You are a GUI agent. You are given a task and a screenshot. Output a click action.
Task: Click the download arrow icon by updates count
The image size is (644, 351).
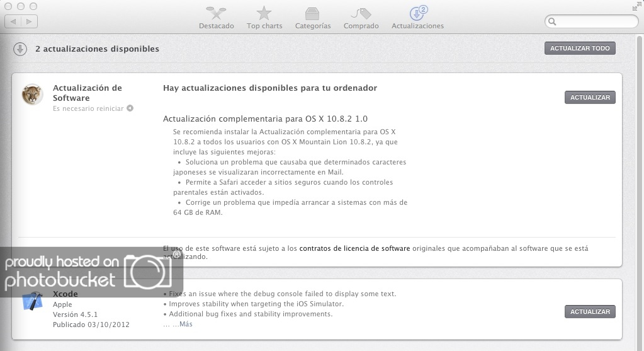[x=20, y=49]
